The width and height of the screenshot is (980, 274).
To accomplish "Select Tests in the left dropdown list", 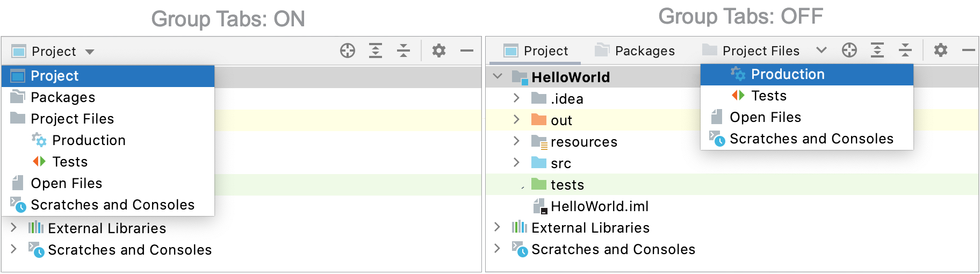I will (x=108, y=162).
